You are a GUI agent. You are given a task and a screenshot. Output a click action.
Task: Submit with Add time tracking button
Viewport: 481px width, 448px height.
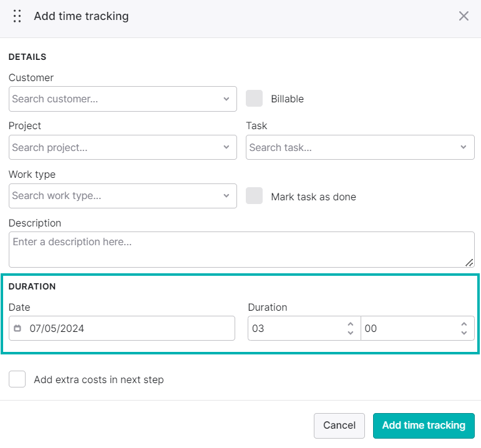click(x=424, y=426)
